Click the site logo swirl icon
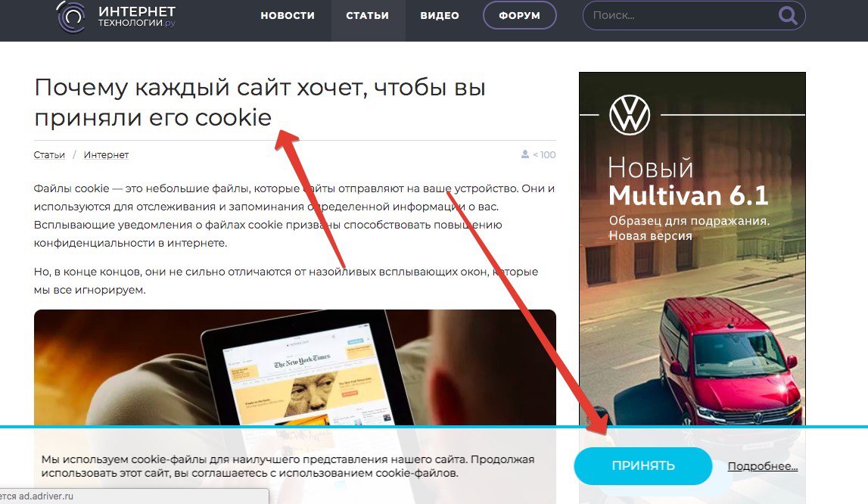Screen dimensions: 868x504 point(71,17)
